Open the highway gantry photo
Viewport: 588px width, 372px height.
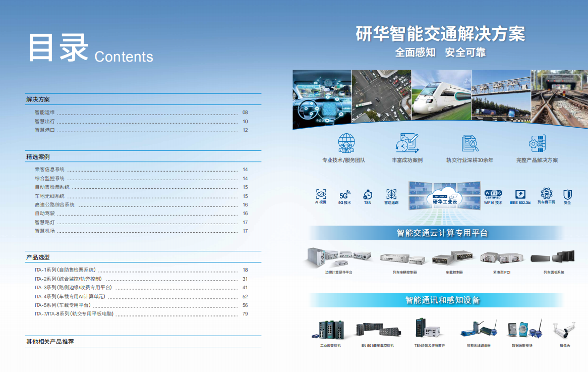501,96
